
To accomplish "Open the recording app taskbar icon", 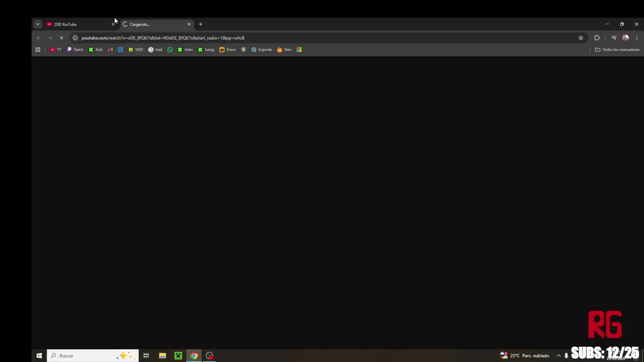I will (x=210, y=355).
